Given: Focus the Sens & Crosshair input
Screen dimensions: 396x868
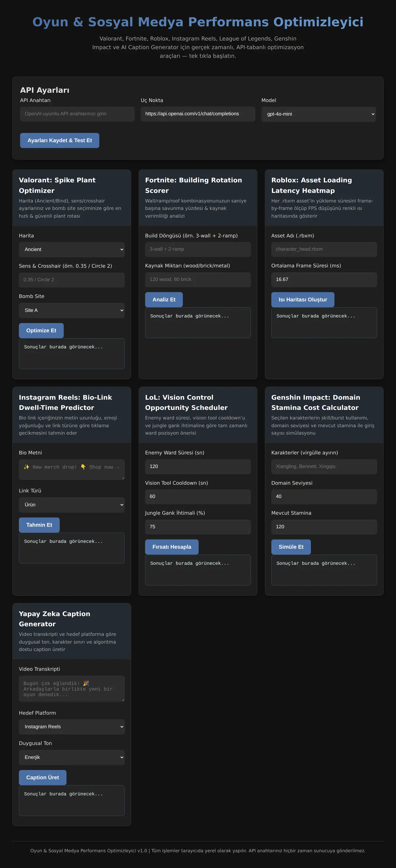Looking at the screenshot, I should (x=72, y=280).
